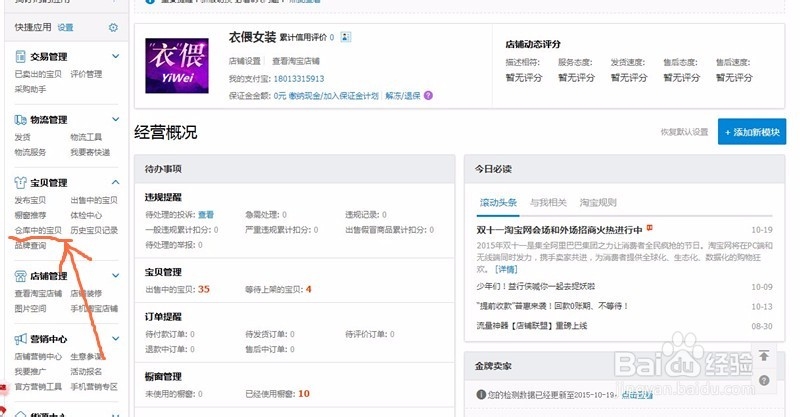Open 手机淘宝店铺 in sidebar
The height and width of the screenshot is (417, 800).
[x=94, y=309]
